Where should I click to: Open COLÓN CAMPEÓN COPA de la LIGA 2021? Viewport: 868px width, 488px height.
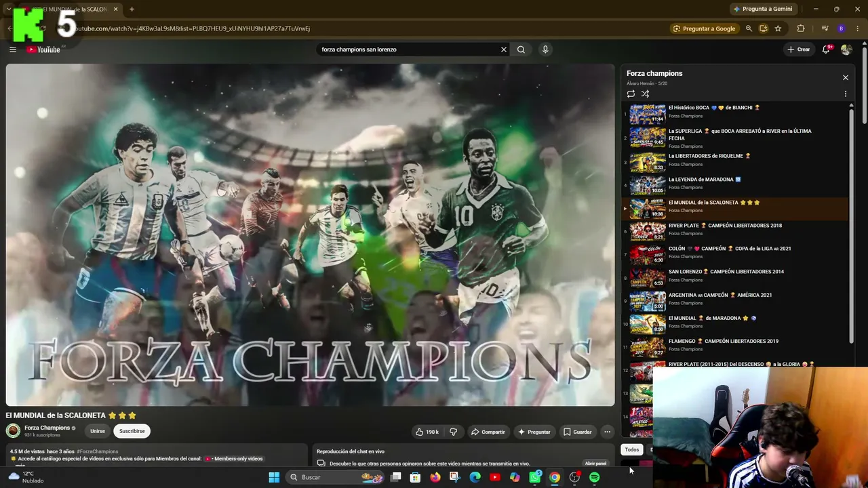(x=734, y=254)
